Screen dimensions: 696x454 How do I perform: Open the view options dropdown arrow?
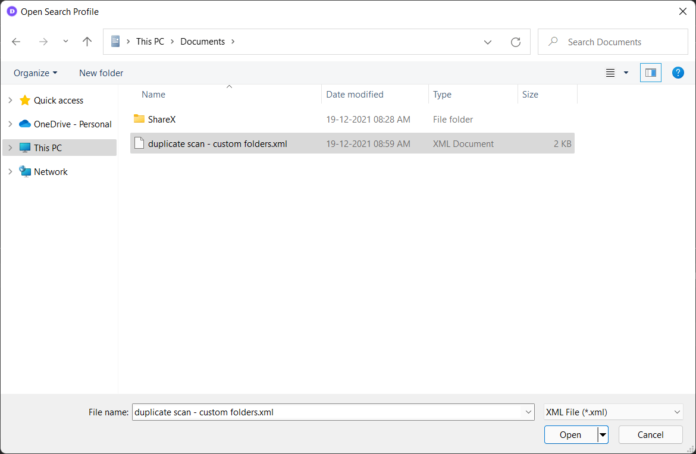626,73
